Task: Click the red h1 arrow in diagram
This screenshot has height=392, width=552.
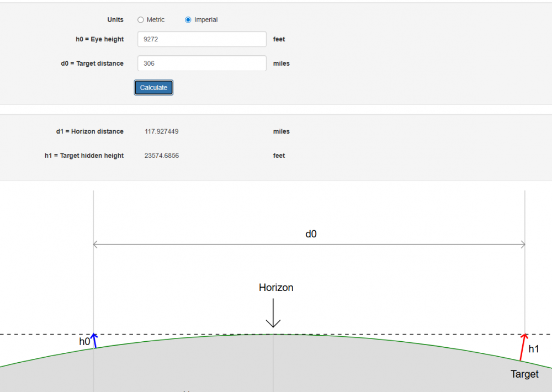Action: 522,347
